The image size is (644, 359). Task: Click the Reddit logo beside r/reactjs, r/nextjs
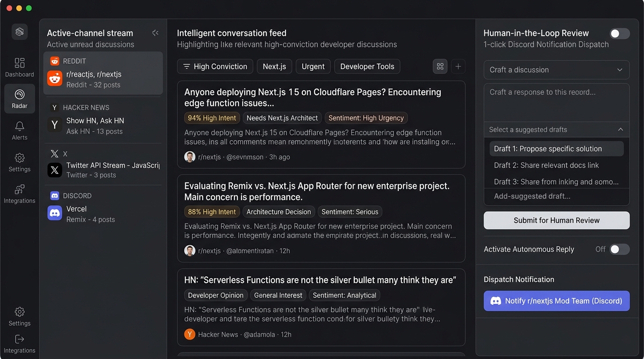(55, 79)
